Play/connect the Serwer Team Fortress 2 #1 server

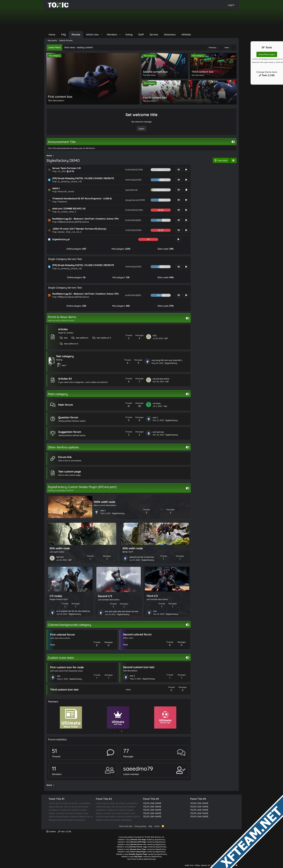click(x=186, y=170)
